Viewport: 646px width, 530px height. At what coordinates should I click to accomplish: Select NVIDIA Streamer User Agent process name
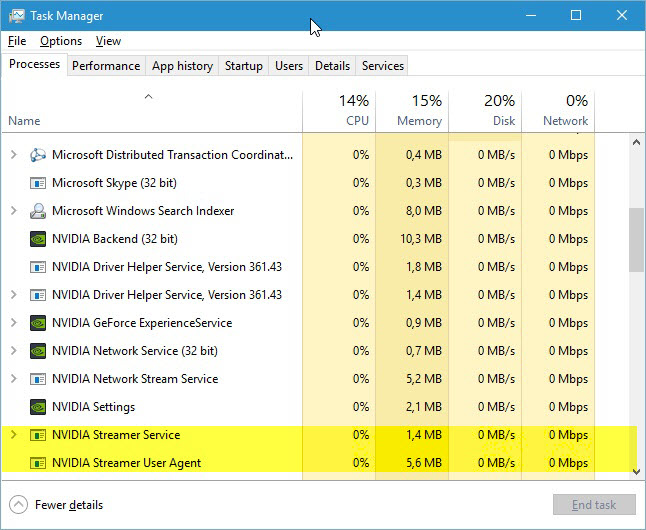[126, 463]
